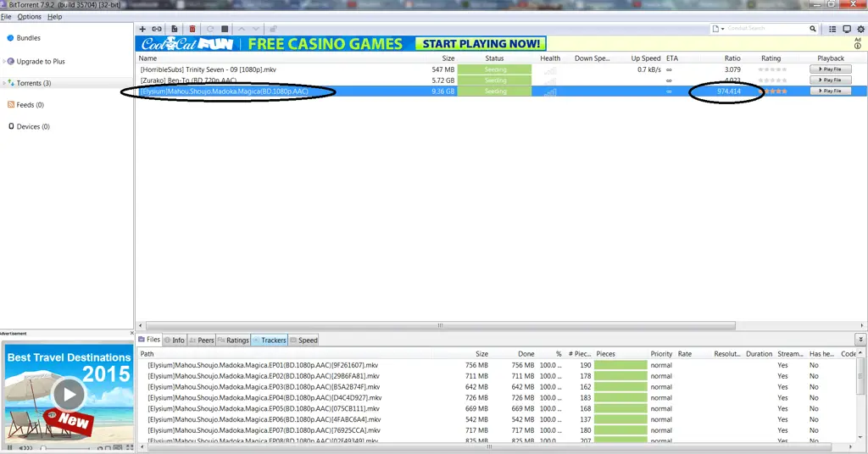Screen dimensions: 868x454
Task: Expand the Upgrade to Plus node arrow
Action: (4, 61)
